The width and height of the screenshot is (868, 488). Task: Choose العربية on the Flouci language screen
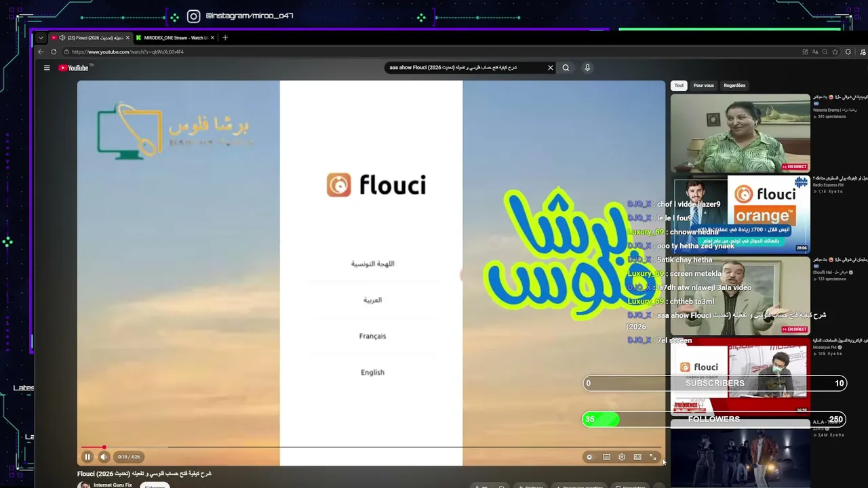(x=372, y=300)
